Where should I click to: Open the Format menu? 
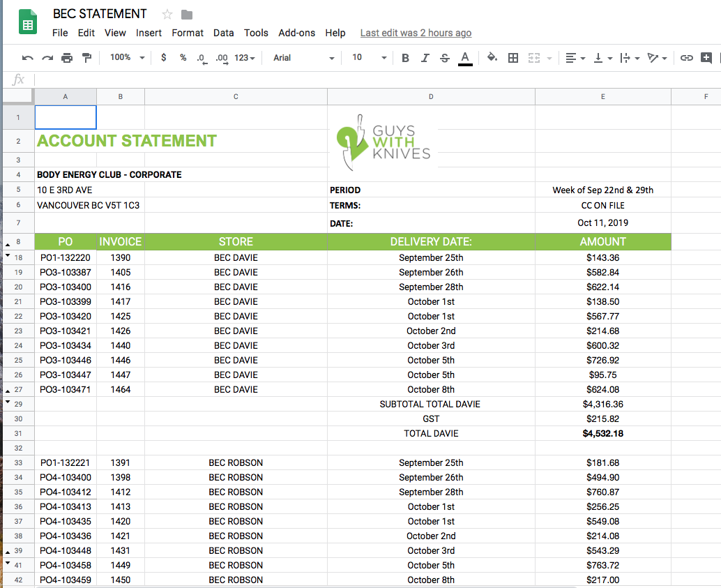coord(188,33)
